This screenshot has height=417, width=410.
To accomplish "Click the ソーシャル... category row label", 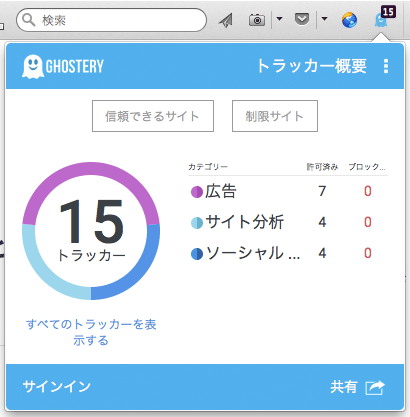I will (x=253, y=253).
